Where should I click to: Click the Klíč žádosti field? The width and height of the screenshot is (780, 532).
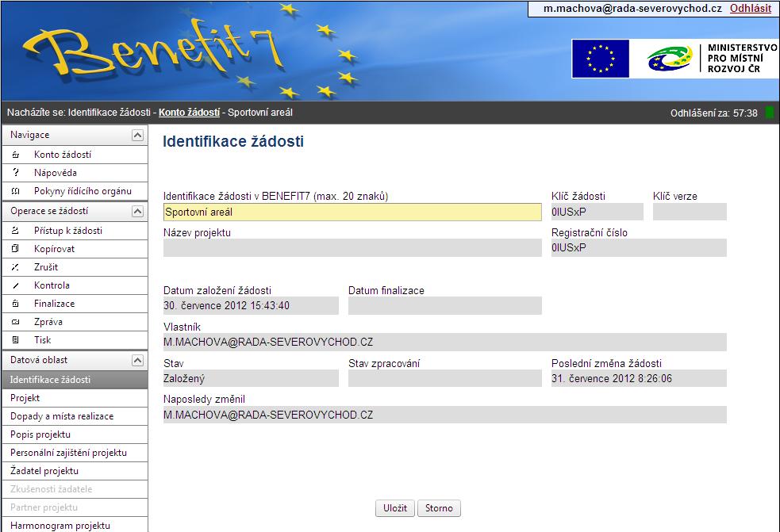(x=597, y=212)
